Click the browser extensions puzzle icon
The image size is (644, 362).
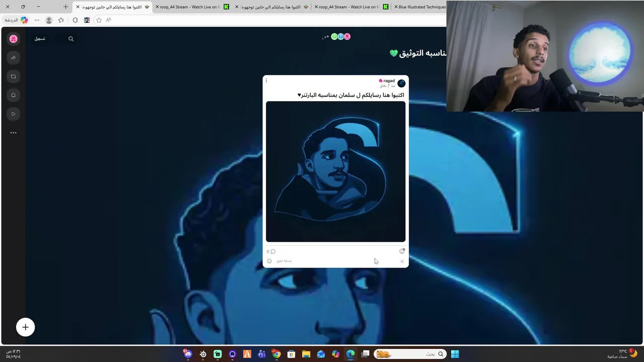(x=75, y=20)
